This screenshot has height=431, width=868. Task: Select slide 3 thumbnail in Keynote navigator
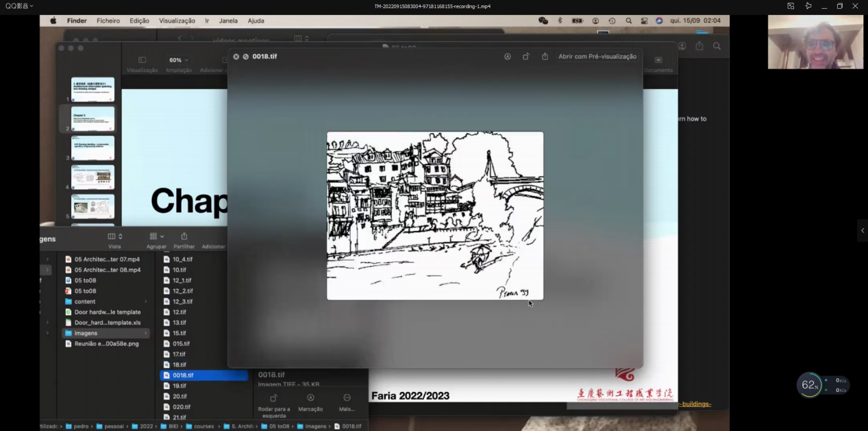click(x=92, y=148)
